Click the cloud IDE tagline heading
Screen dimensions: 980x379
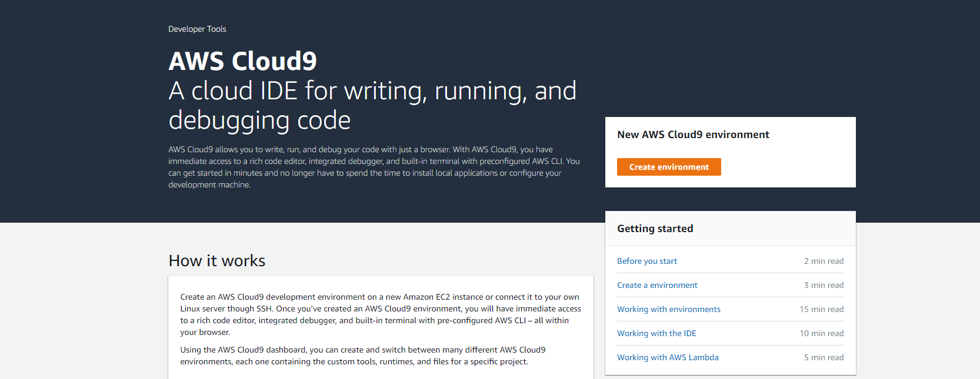372,106
